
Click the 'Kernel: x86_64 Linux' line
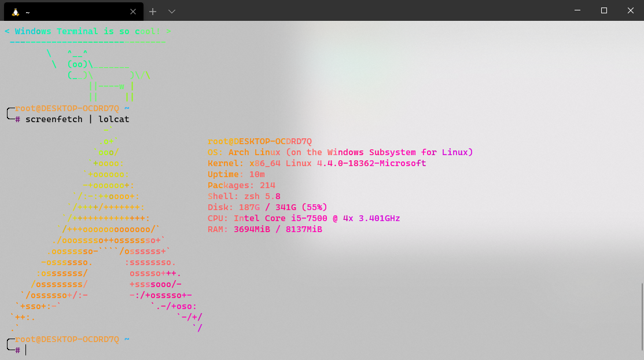[x=317, y=163]
